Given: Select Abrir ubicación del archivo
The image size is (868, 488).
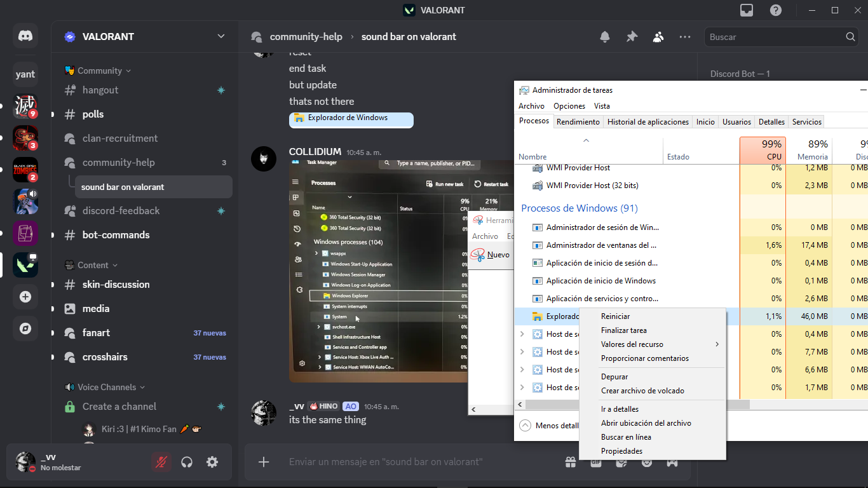Looking at the screenshot, I should (653, 423).
